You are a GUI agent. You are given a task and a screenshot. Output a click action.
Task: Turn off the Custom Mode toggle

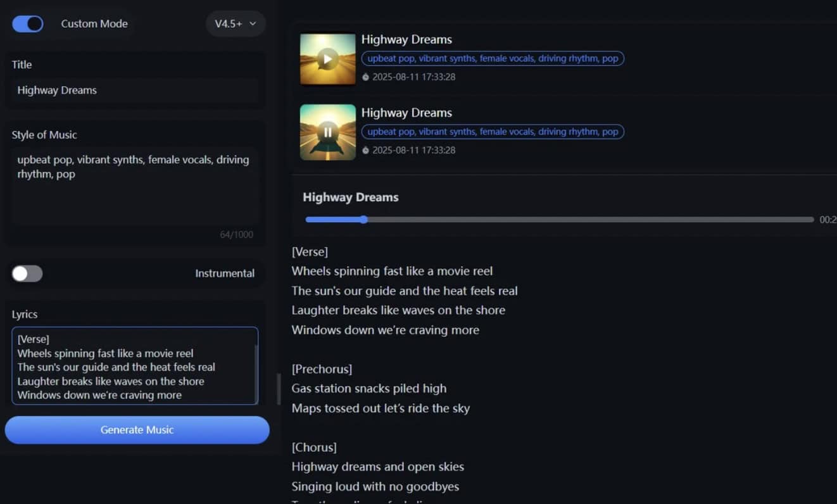point(28,24)
